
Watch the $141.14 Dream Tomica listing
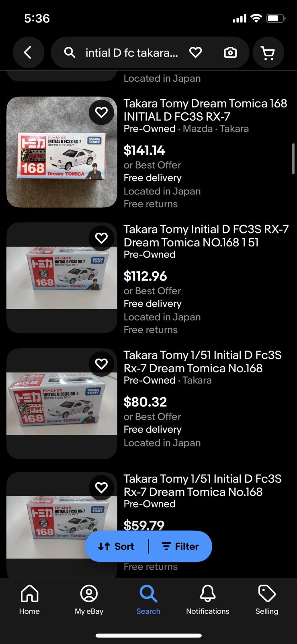[x=101, y=112]
